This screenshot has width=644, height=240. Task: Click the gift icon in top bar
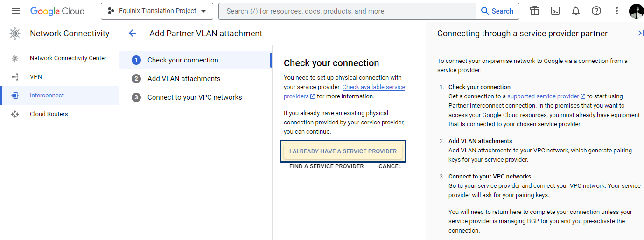(x=535, y=11)
